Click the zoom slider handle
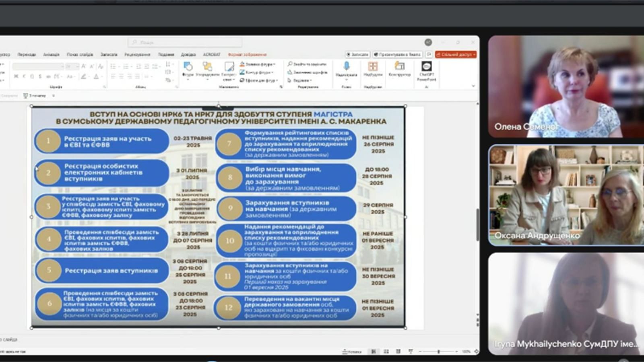This screenshot has width=644, height=362. pyautogui.click(x=438, y=352)
